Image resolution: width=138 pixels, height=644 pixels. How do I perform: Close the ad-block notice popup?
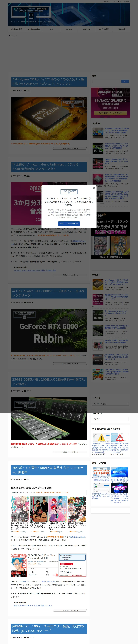tap(94, 188)
